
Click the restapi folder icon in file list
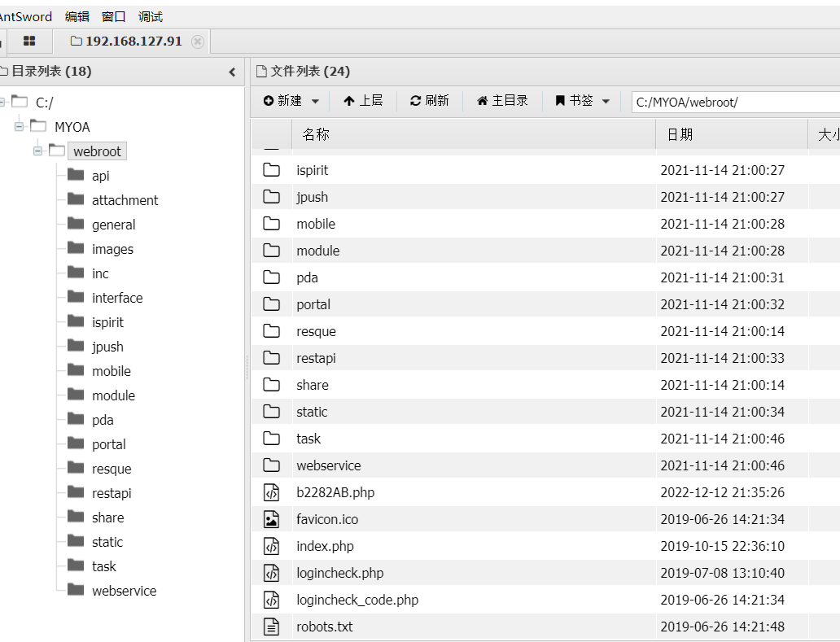point(272,358)
